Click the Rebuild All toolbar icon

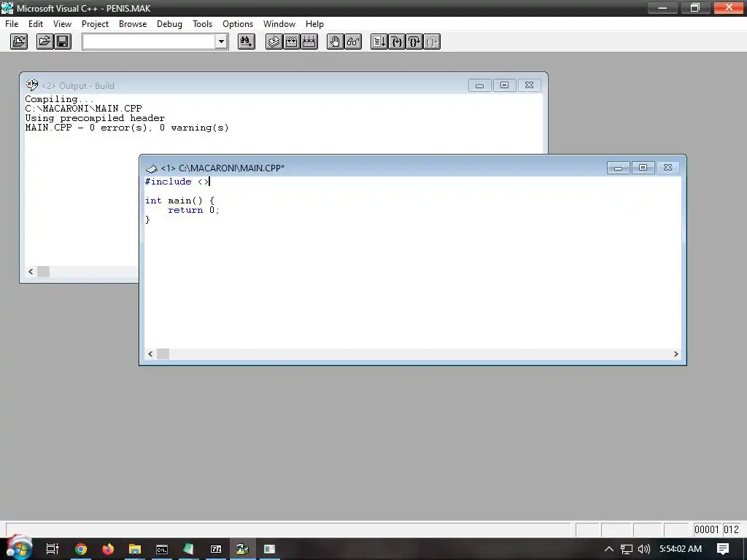[x=309, y=42]
